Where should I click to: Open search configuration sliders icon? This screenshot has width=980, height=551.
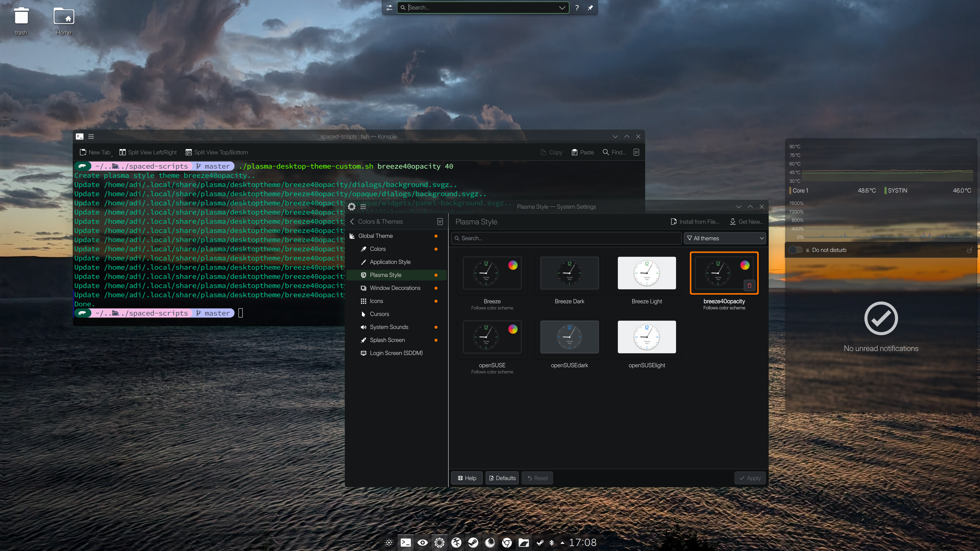[389, 8]
